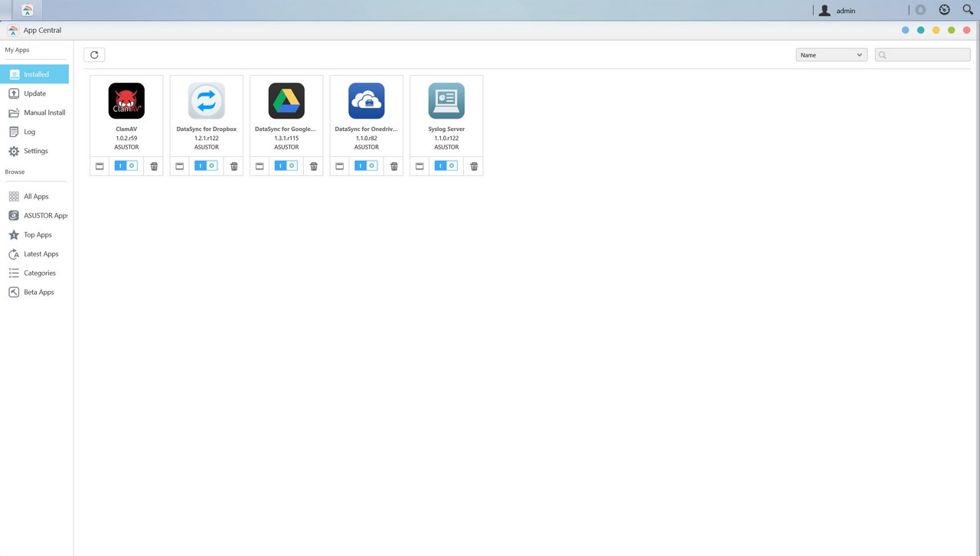Open the DataSync for Dropbox icon

click(207, 100)
